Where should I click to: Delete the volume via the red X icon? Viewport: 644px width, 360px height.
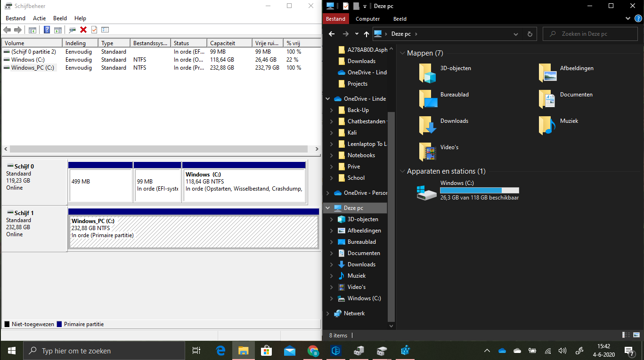pos(83,30)
